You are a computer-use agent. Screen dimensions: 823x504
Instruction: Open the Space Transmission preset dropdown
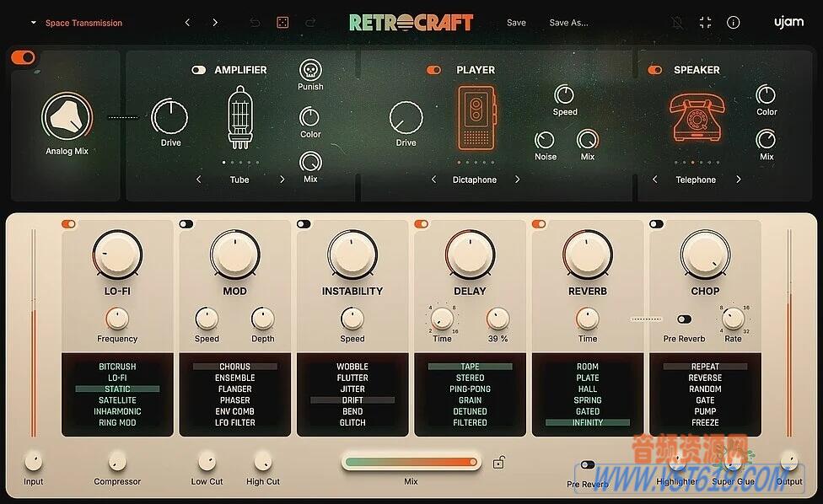click(78, 23)
